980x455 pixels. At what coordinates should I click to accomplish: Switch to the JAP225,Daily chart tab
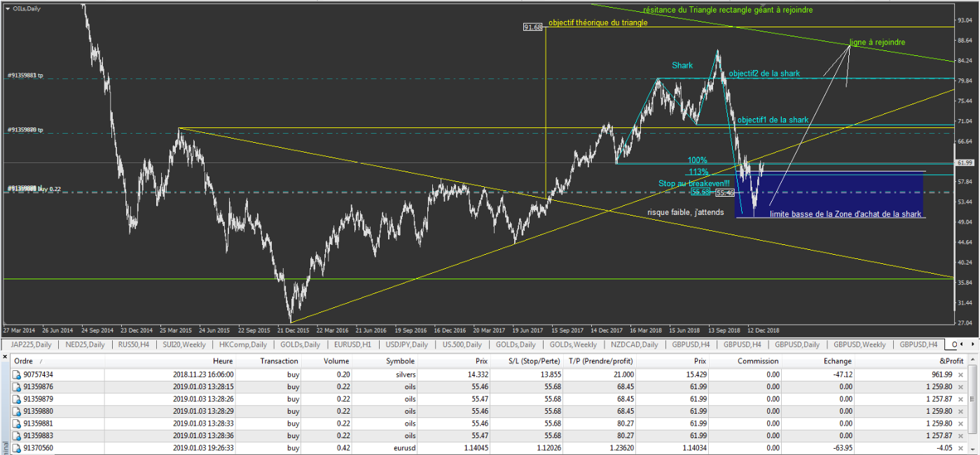click(31, 344)
